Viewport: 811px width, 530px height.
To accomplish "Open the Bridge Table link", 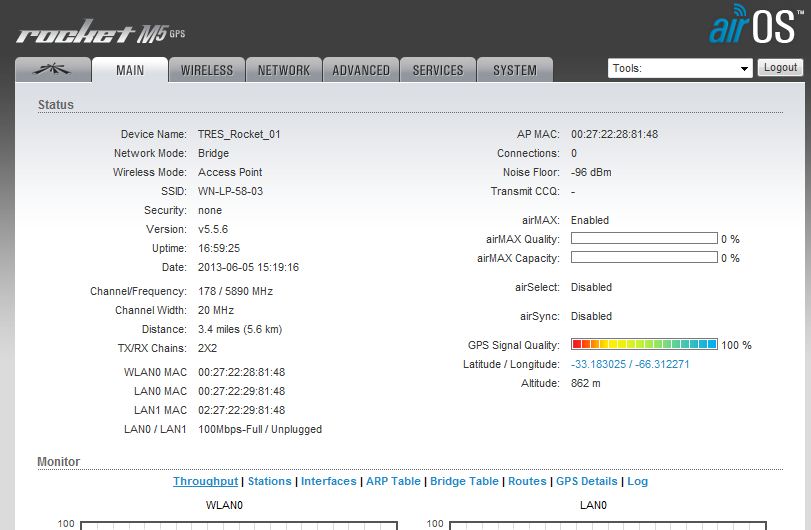I will pos(464,481).
